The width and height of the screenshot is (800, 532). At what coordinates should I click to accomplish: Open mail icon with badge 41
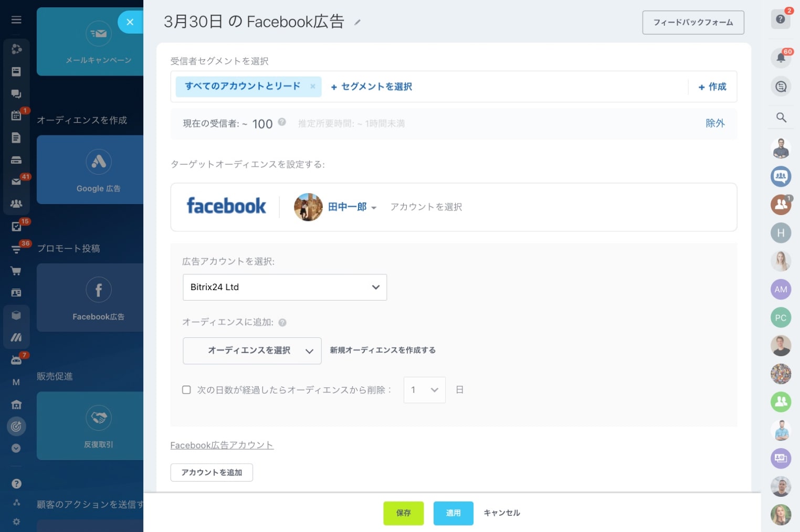point(16,182)
